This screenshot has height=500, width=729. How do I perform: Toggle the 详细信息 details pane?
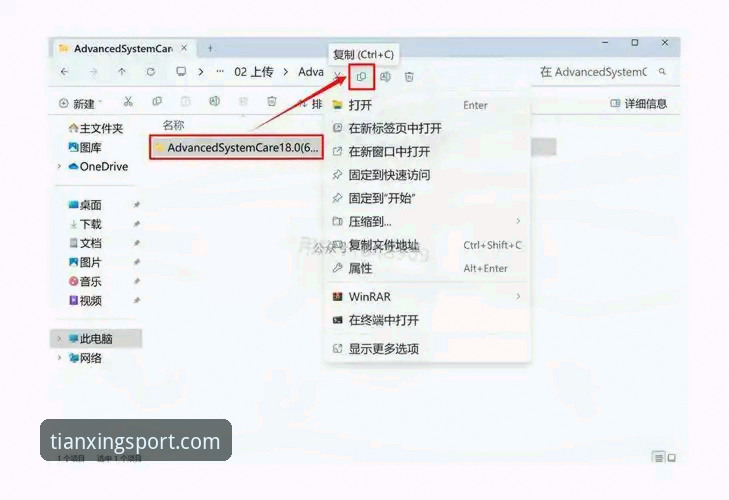click(x=638, y=103)
